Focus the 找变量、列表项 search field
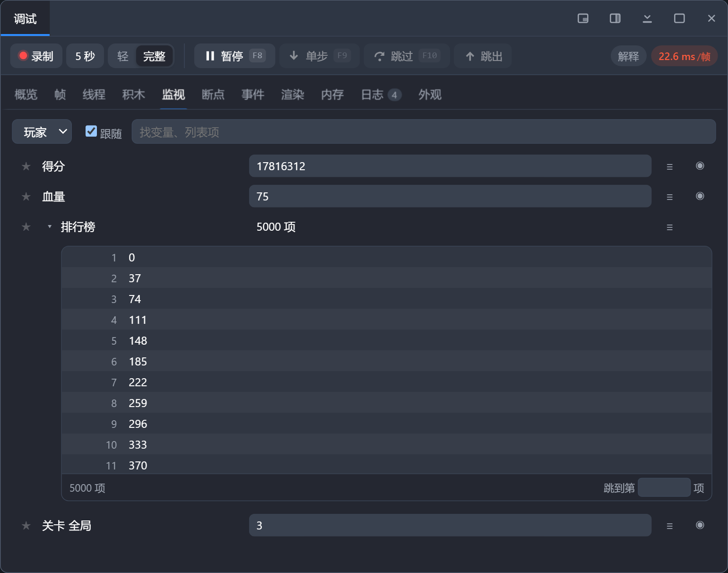 point(424,132)
